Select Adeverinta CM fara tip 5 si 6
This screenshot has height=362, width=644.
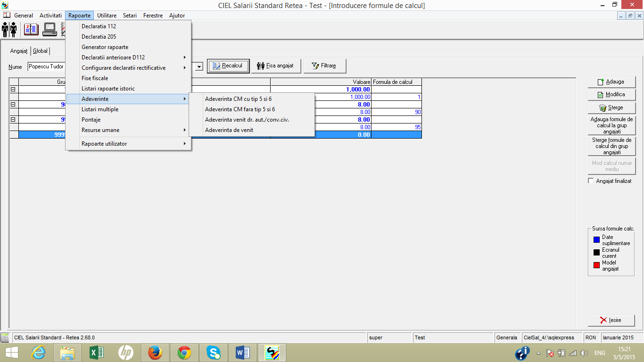(x=252, y=109)
